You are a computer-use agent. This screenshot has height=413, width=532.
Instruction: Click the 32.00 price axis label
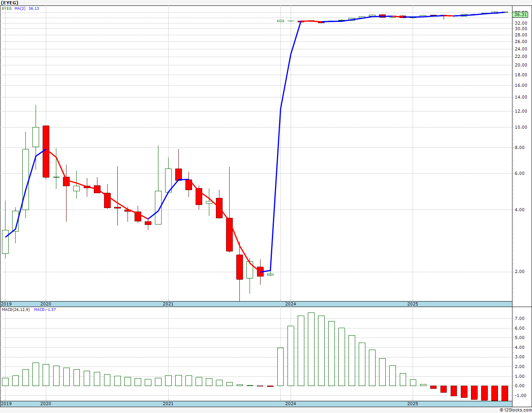click(x=520, y=23)
